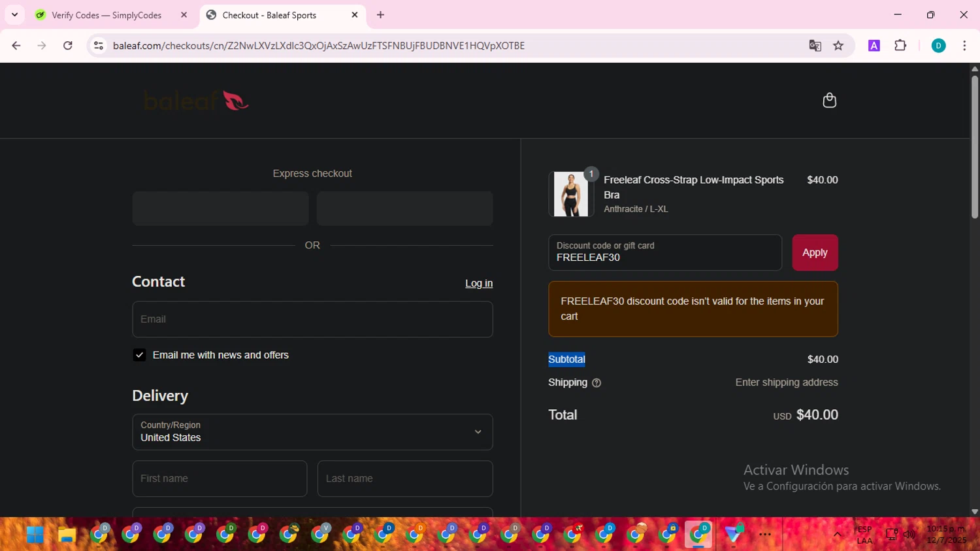The width and height of the screenshot is (980, 551).
Task: View site information icon in address bar
Action: point(99,46)
